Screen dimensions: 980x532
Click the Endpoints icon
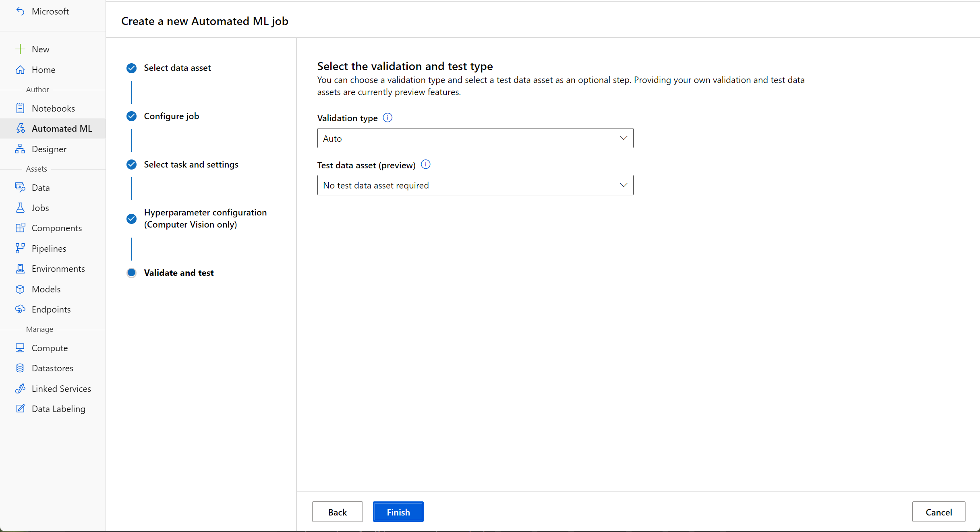tap(20, 309)
